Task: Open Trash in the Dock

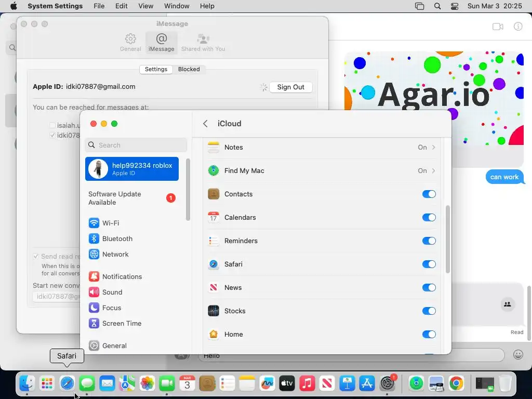Action: (505, 384)
